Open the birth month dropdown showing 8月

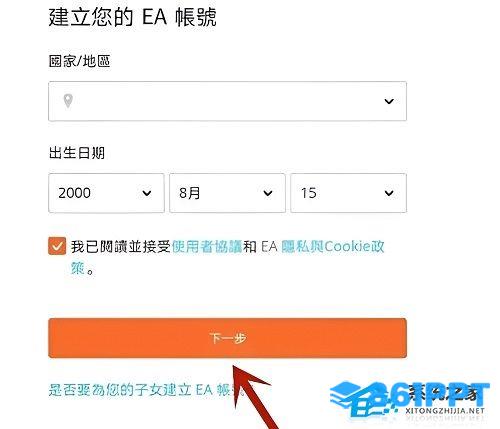coord(227,193)
